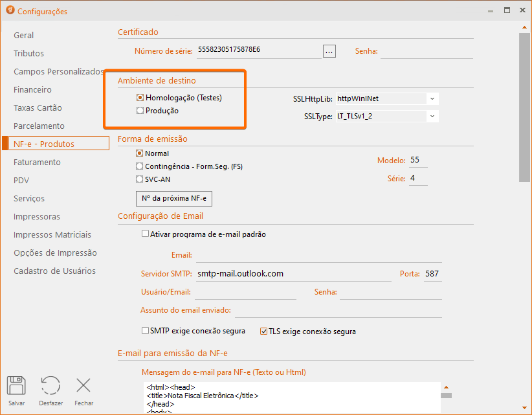Open the SSLType dropdown list
This screenshot has height=415, width=532.
point(432,117)
